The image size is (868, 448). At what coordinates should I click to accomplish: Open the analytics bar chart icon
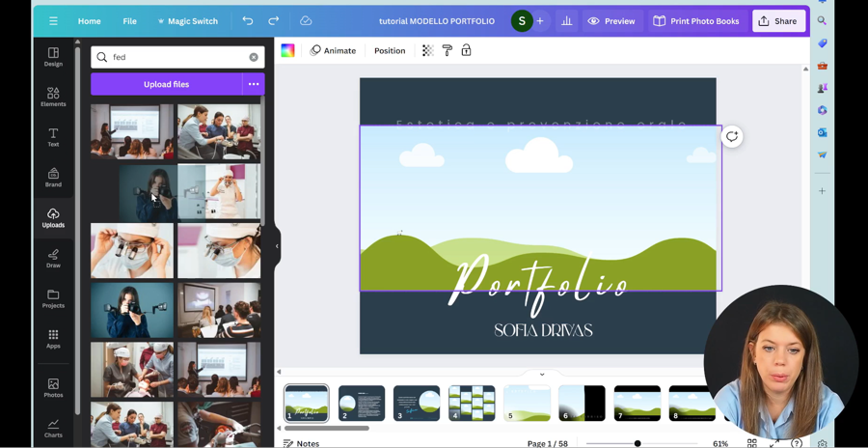click(566, 21)
